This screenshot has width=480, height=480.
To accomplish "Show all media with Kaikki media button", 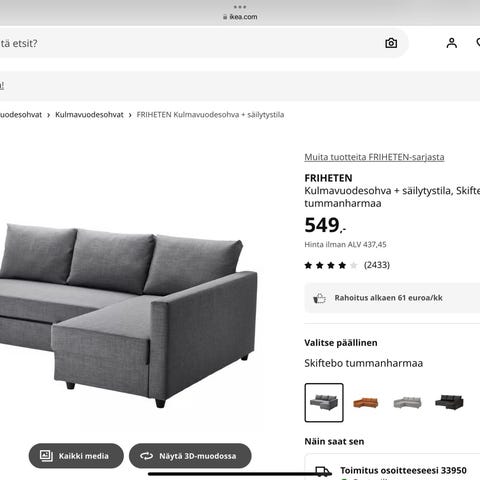I will pos(76,456).
